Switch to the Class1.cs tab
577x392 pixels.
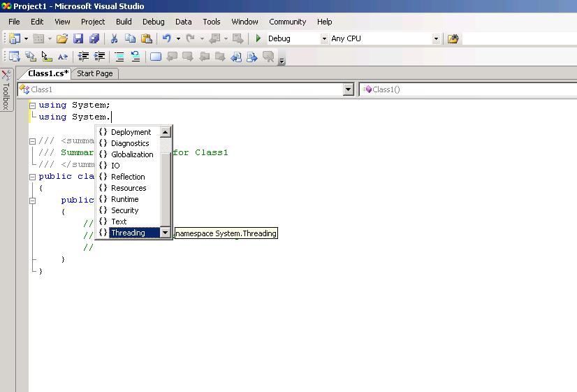click(48, 73)
